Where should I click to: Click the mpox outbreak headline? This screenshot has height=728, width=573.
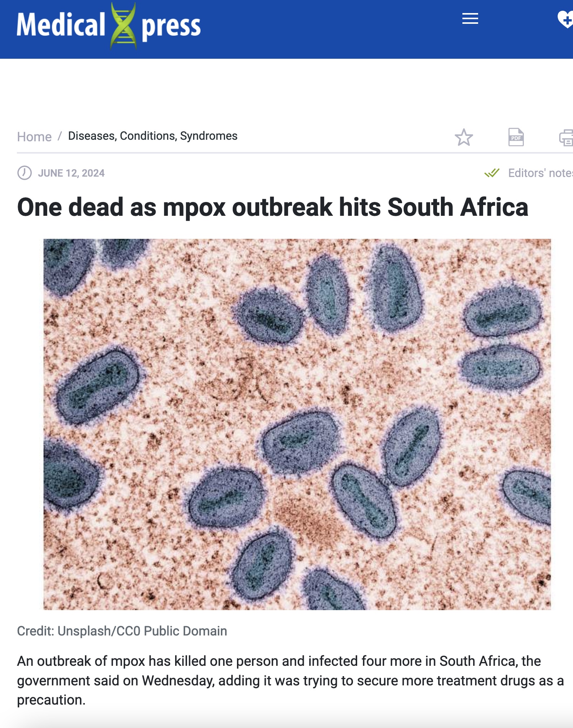coord(273,207)
